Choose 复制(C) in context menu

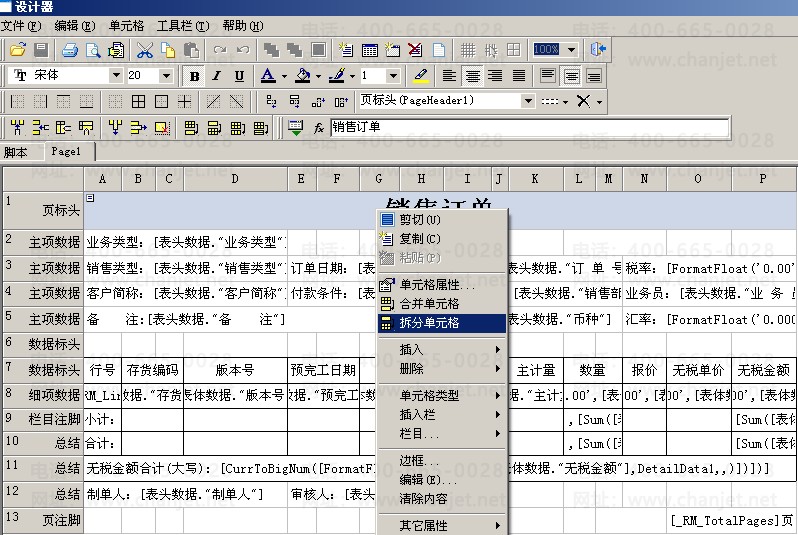(x=442, y=238)
